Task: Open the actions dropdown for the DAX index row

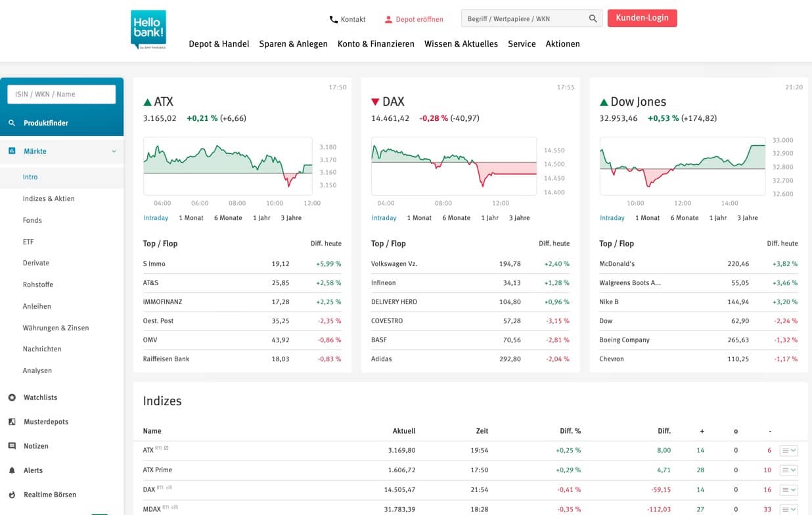Action: [788, 489]
